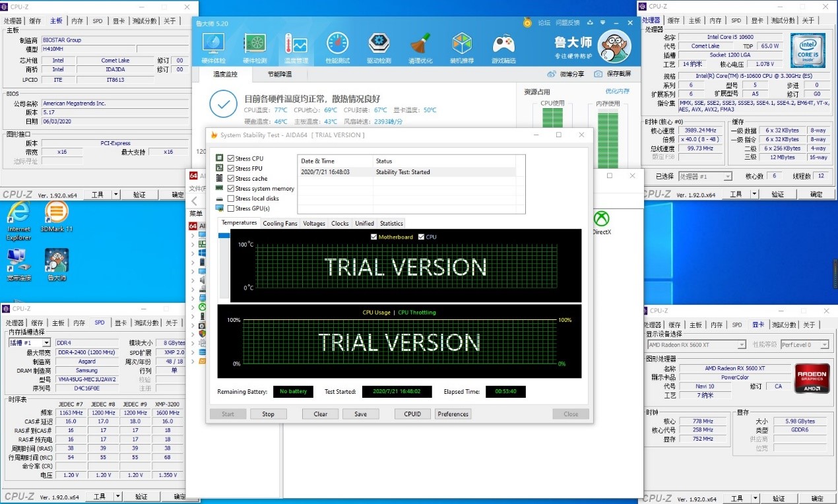The width and height of the screenshot is (838, 504).
Task: Click the speaker icon in AIDA64 tree
Action: coord(203,280)
